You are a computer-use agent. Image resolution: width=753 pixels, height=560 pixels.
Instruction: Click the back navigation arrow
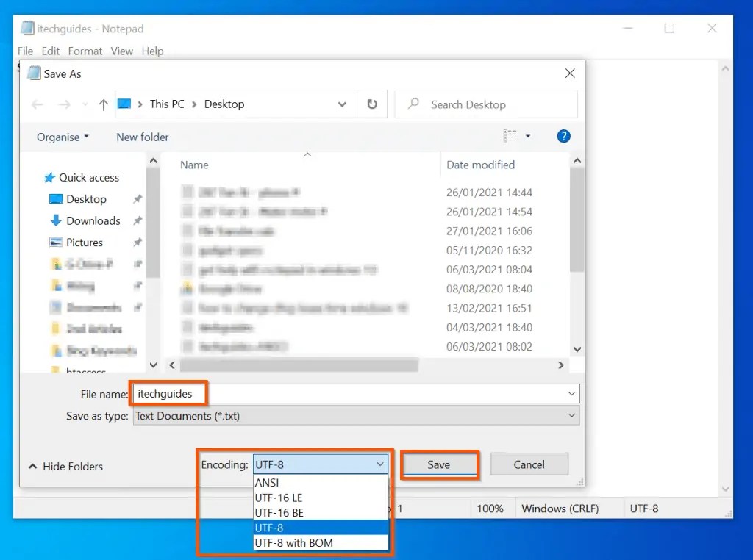pyautogui.click(x=38, y=104)
